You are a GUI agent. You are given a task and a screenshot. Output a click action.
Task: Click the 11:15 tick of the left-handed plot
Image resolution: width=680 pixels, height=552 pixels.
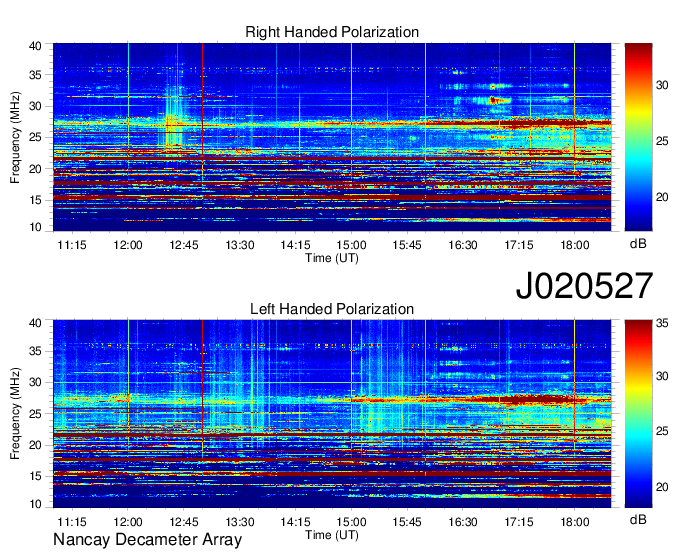click(x=72, y=522)
